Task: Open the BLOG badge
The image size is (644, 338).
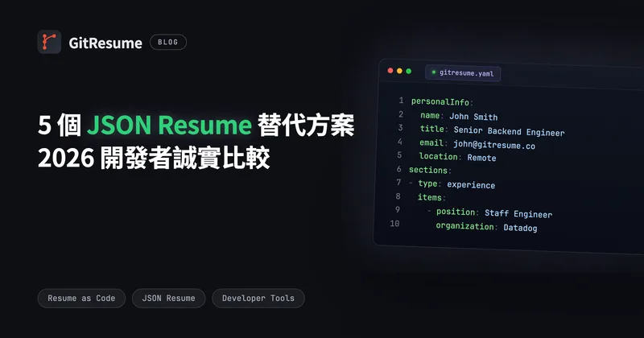Action: click(168, 42)
